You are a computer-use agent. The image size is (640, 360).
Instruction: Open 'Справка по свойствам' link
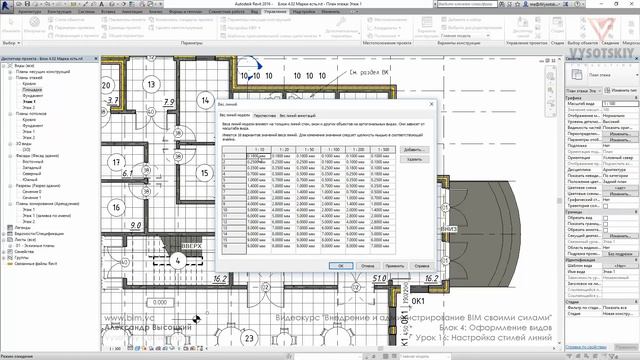coord(586,347)
